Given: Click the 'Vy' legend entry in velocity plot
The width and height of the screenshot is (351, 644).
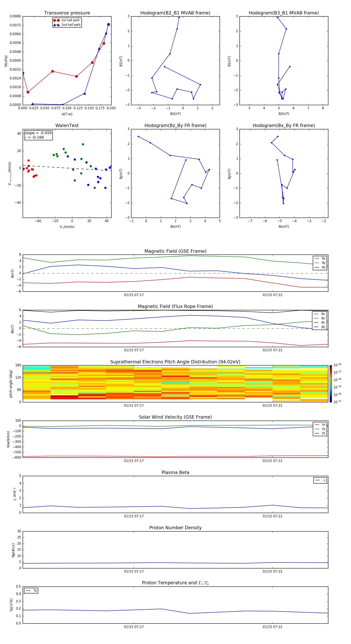Looking at the screenshot, I should pos(320,429).
